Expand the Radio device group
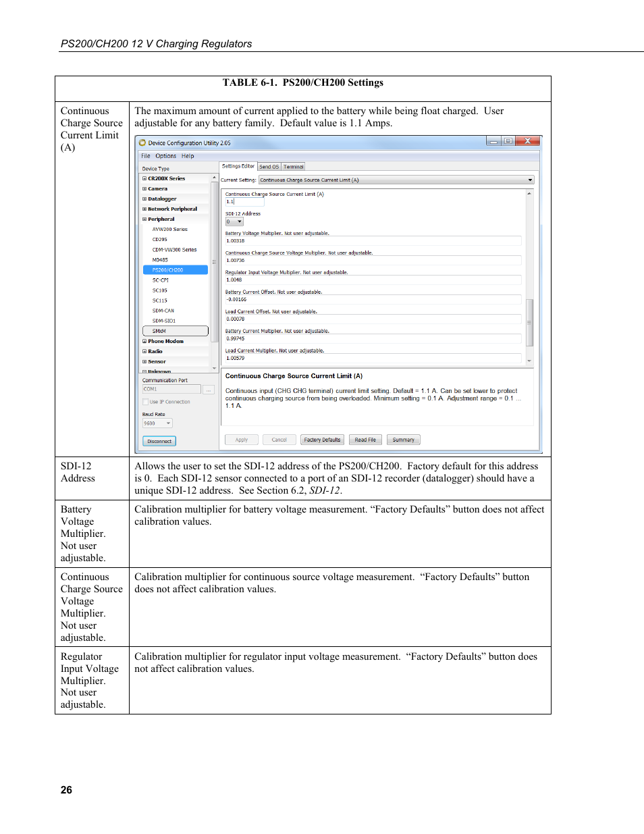The height and width of the screenshot is (834, 644). pos(144,352)
